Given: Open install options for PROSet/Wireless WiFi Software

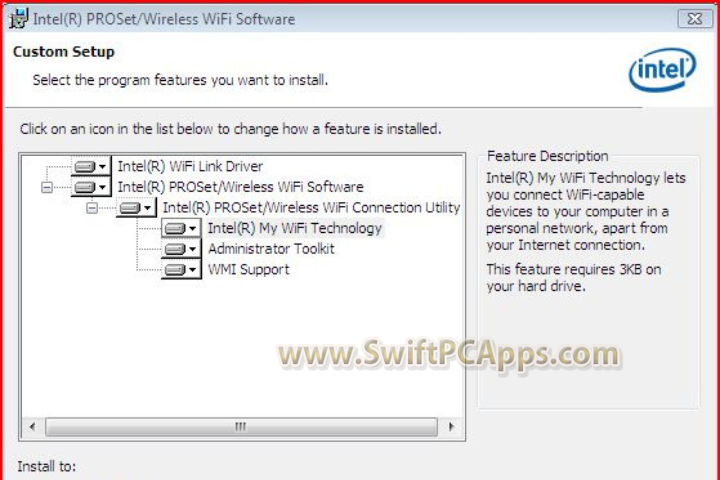Looking at the screenshot, I should tap(91, 187).
